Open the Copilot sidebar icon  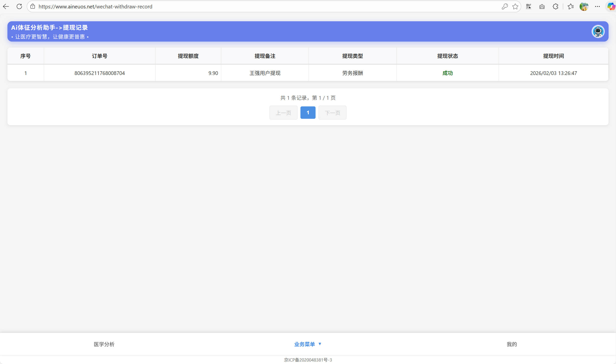(x=611, y=7)
